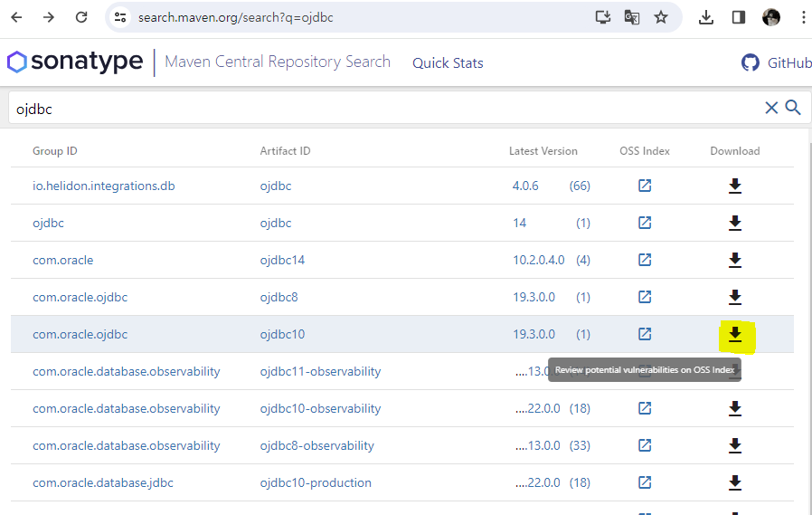The width and height of the screenshot is (812, 515).
Task: Open com.oracle.database.jdbc group link
Action: pos(102,483)
